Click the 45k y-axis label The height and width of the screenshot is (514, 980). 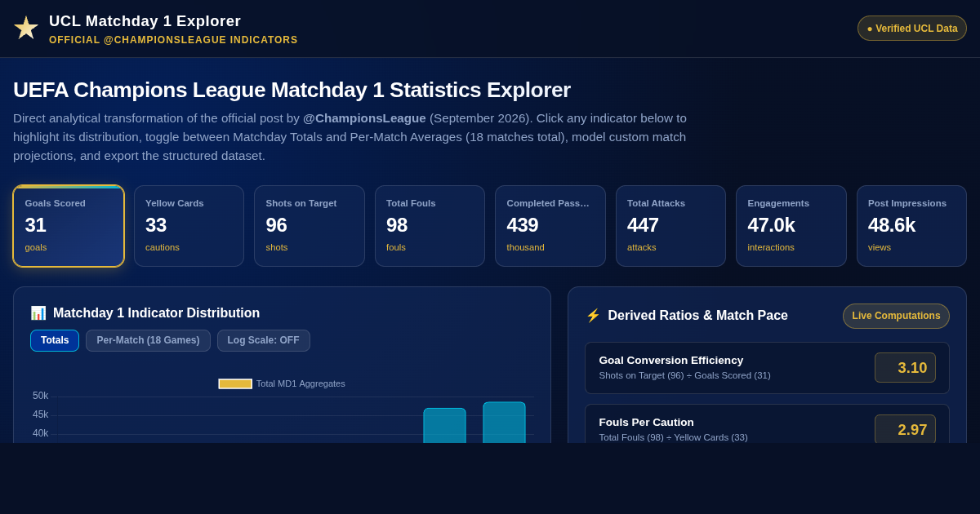point(40,414)
